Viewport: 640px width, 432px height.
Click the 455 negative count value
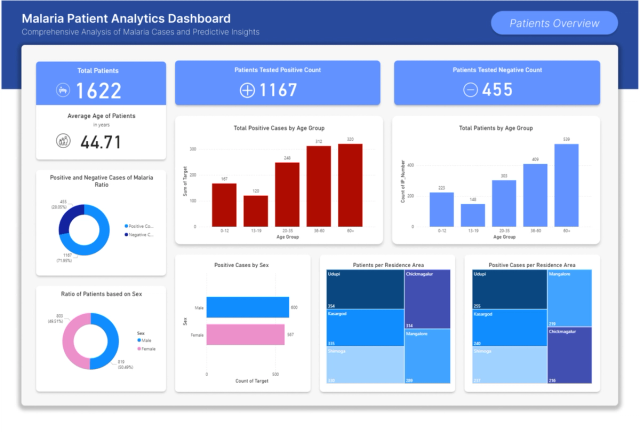point(497,89)
